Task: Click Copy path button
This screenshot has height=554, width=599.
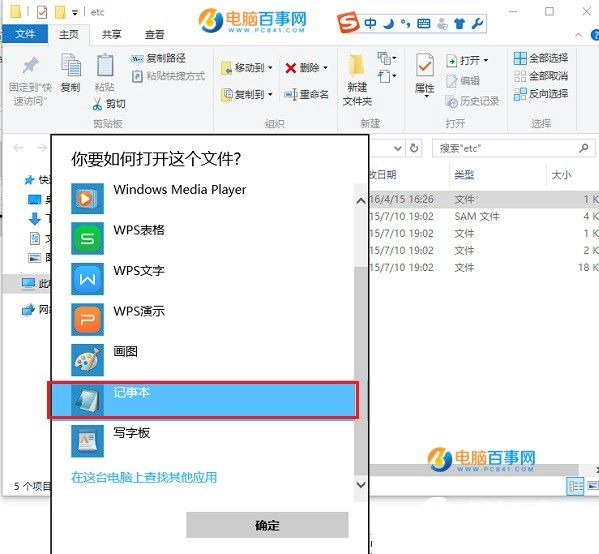Action: point(158,58)
